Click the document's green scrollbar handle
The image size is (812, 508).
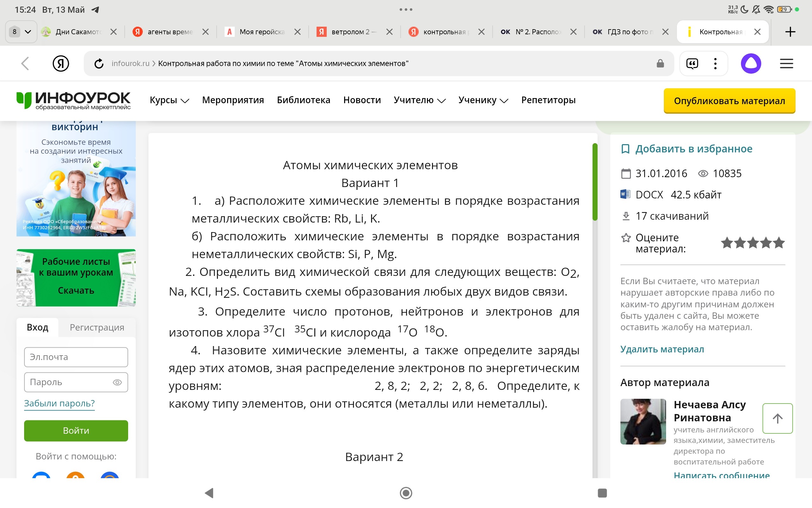point(595,182)
